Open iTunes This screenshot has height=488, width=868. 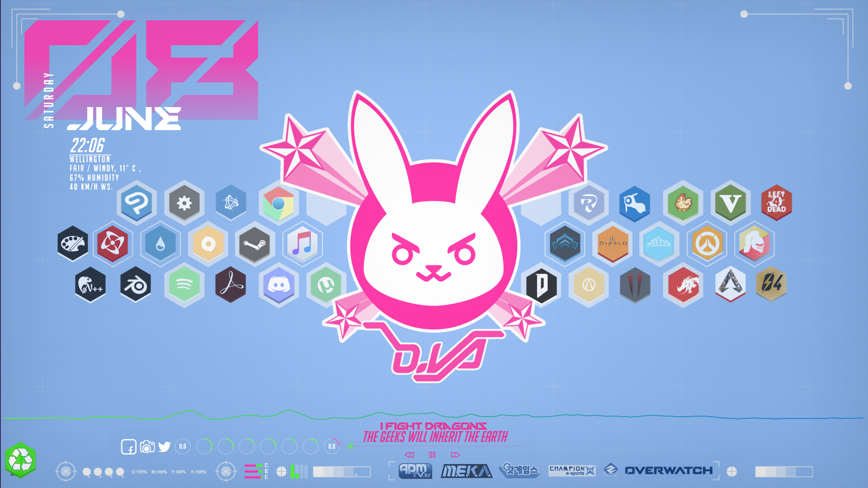(302, 244)
